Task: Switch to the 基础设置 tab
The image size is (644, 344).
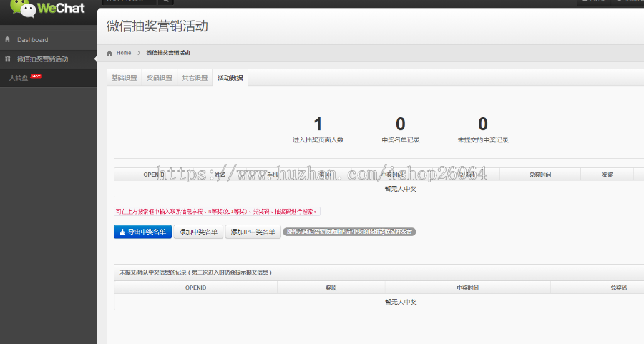Action: click(x=124, y=78)
